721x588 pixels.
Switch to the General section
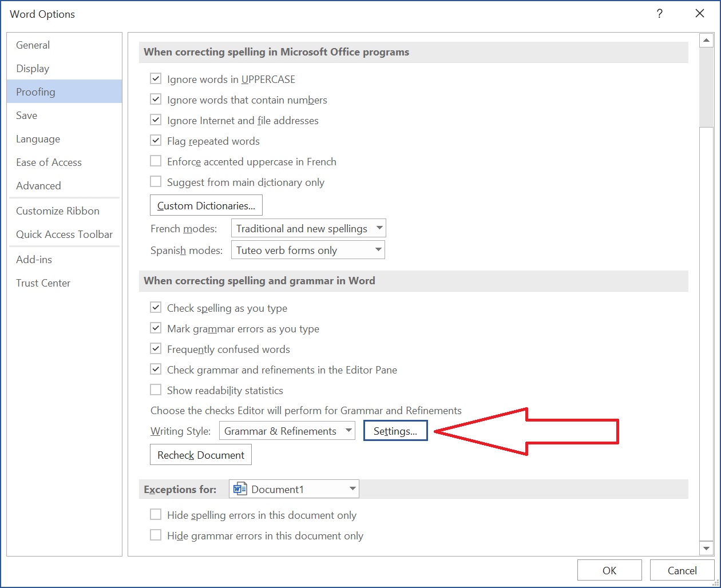pyautogui.click(x=33, y=45)
